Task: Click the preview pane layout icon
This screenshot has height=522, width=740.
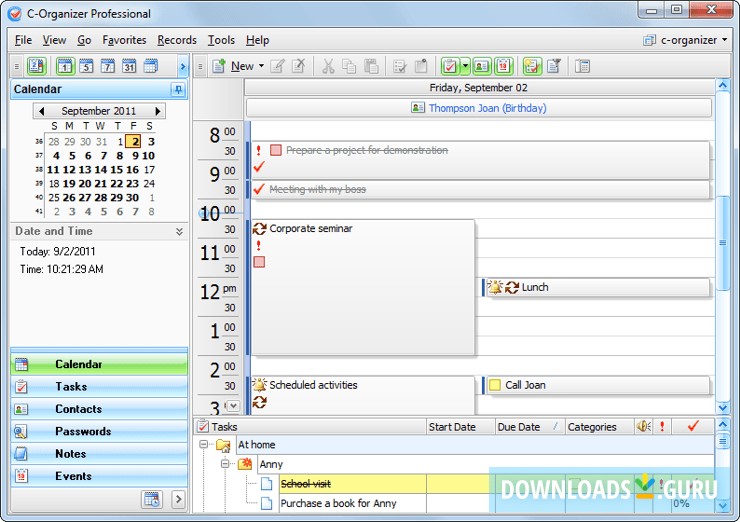Action: click(x=582, y=67)
